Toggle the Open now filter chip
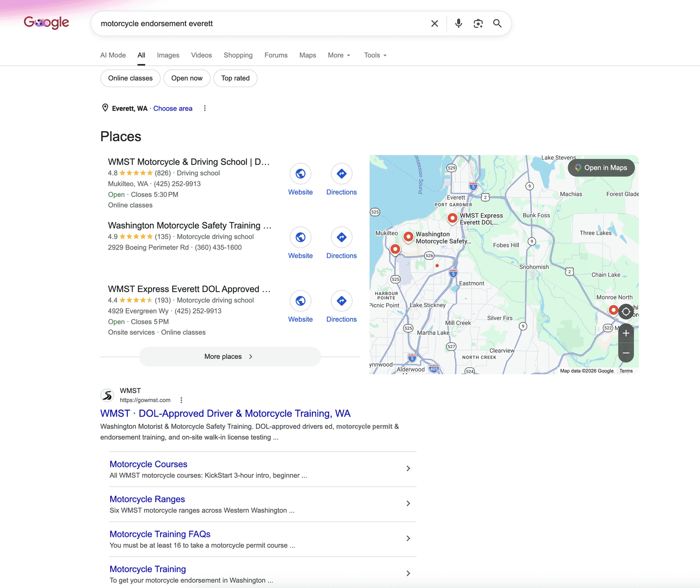The image size is (700, 588). pos(187,78)
